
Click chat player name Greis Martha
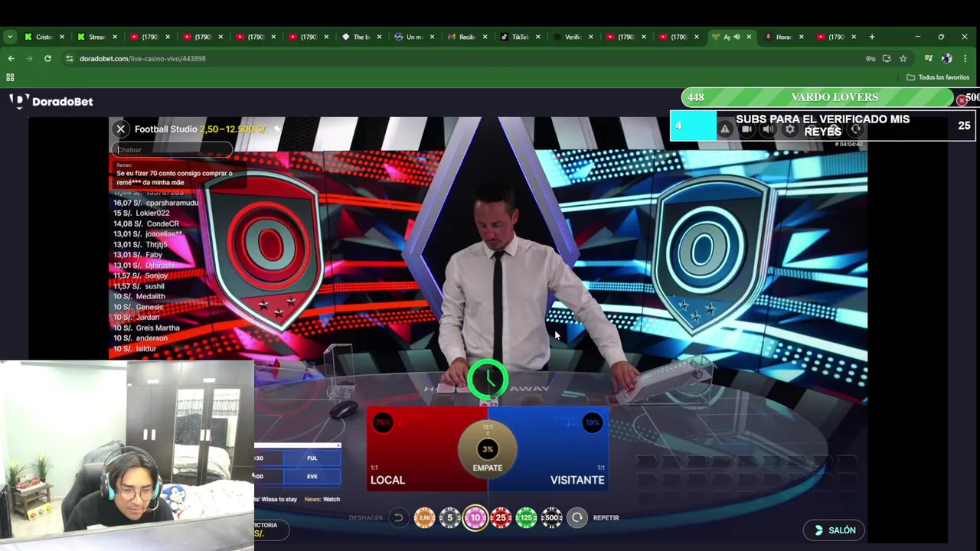[x=158, y=328]
